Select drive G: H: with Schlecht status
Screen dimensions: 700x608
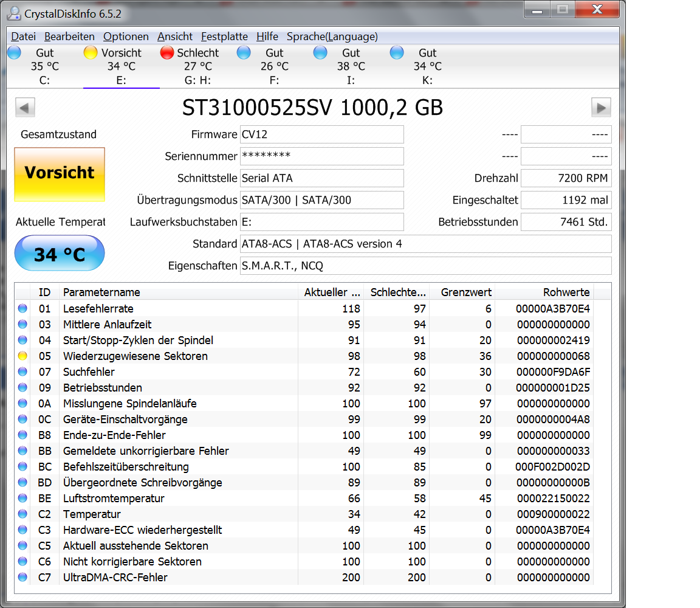pos(197,66)
